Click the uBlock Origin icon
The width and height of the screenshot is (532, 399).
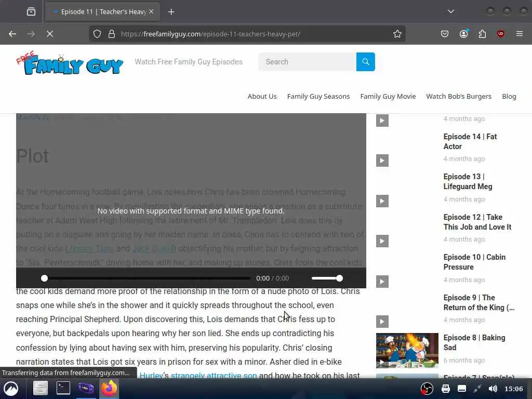[x=500, y=34]
